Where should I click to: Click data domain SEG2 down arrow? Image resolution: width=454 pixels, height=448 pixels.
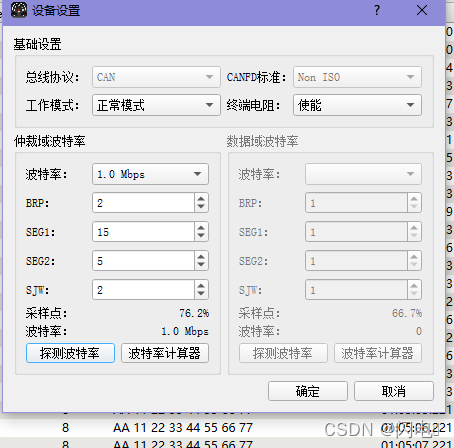pyautogui.click(x=414, y=265)
